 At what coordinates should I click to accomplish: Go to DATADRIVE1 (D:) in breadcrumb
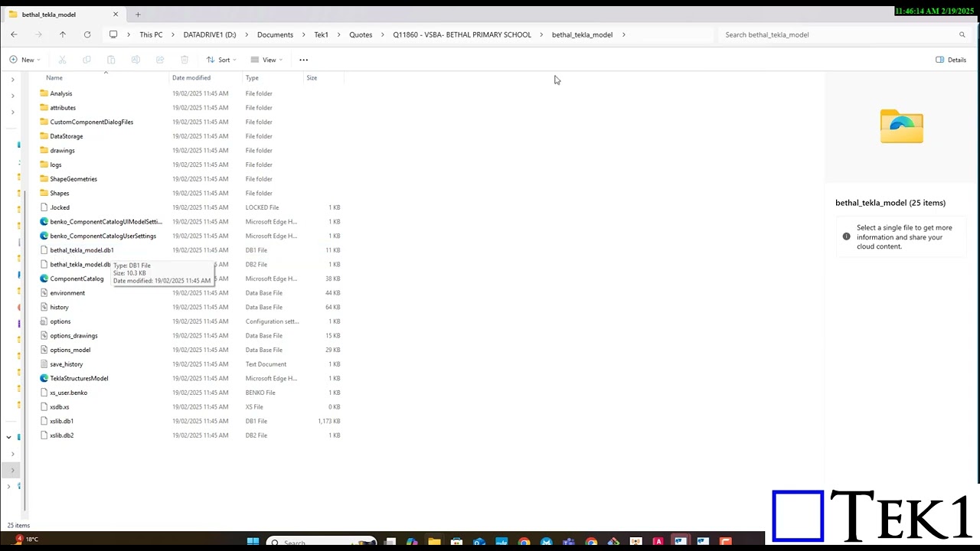[x=210, y=34]
